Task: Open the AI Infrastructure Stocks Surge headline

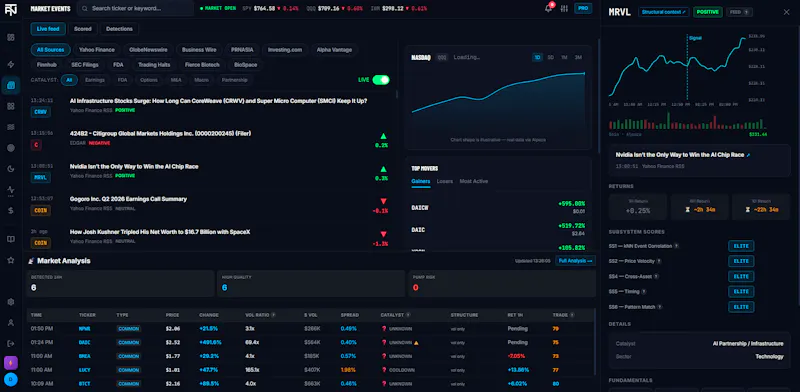Action: click(x=218, y=101)
